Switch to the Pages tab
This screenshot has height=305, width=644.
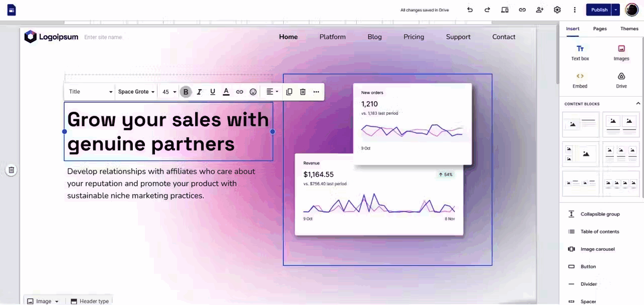(600, 29)
